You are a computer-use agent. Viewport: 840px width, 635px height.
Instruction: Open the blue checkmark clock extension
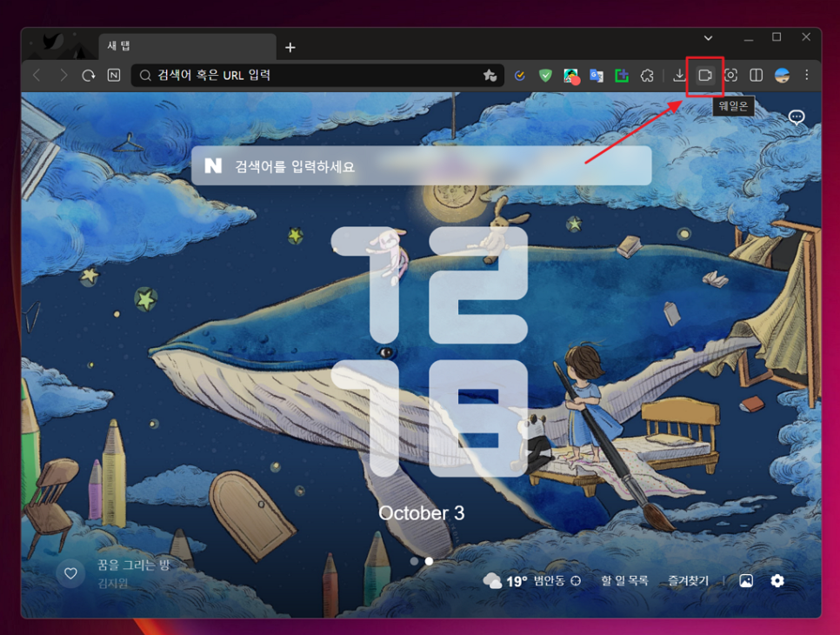[x=519, y=76]
